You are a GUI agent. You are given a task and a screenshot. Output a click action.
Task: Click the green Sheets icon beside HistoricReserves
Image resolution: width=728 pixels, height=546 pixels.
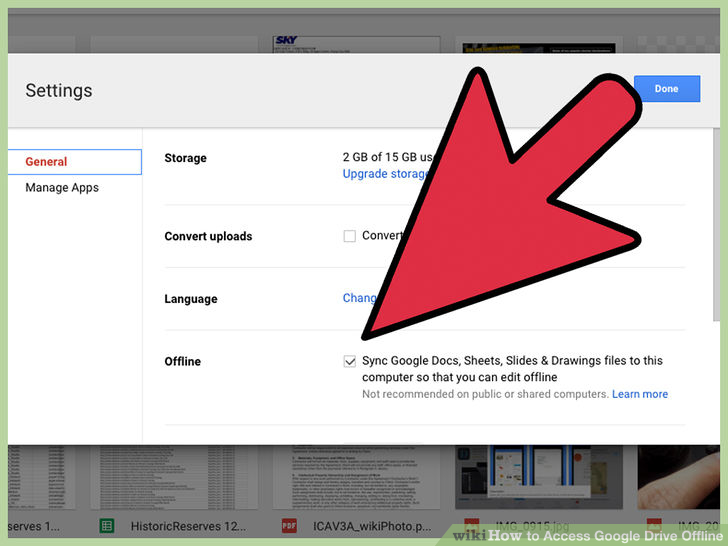[107, 526]
